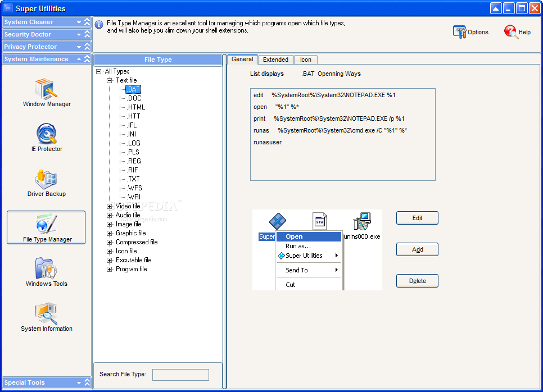
Task: Open the Send To submenu
Action: pos(309,270)
